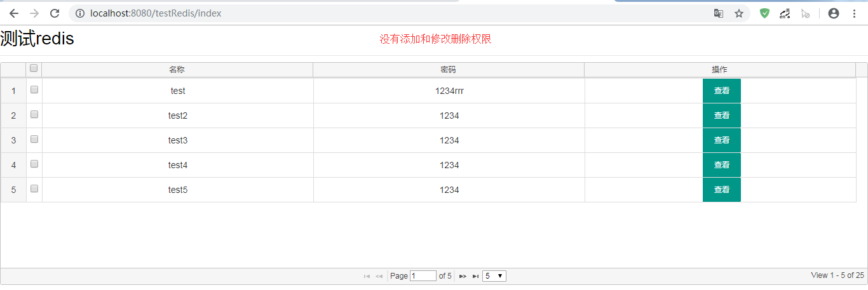Check the box for row test
868x290 pixels.
(x=34, y=89)
